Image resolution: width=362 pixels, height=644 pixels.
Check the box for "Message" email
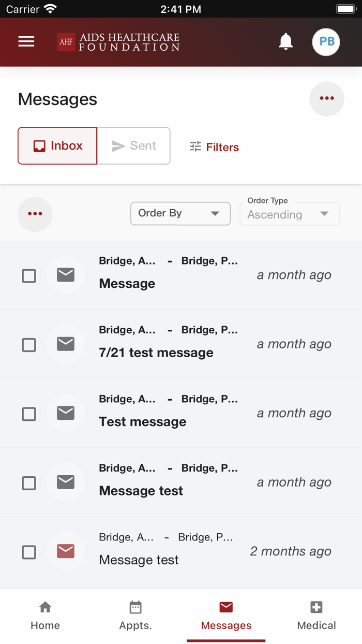click(x=29, y=276)
